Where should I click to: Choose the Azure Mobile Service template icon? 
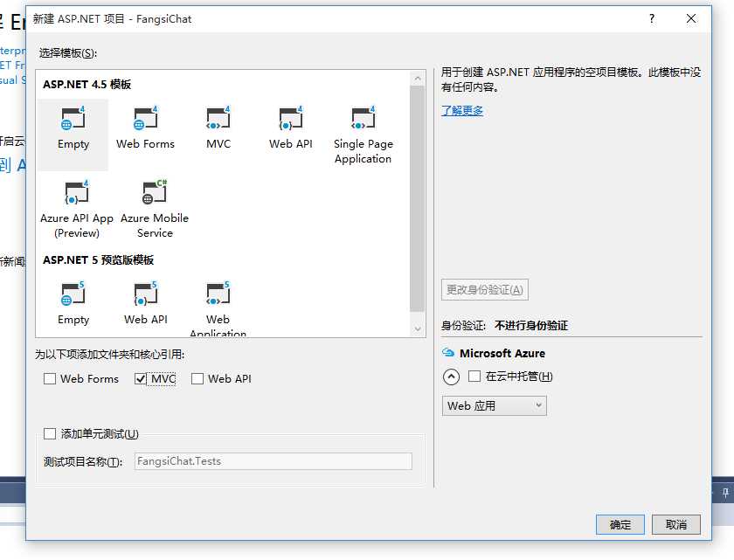point(155,192)
